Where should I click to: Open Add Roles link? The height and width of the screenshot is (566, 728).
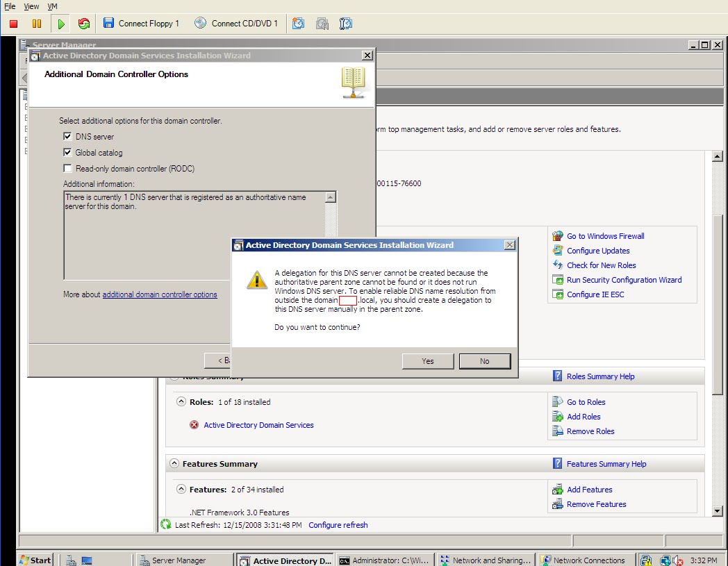click(x=584, y=417)
